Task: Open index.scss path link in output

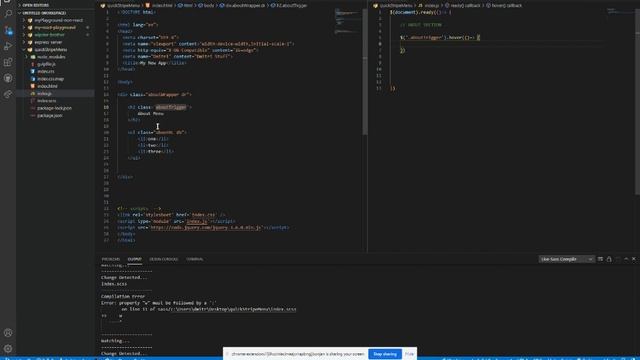Action: [233, 309]
